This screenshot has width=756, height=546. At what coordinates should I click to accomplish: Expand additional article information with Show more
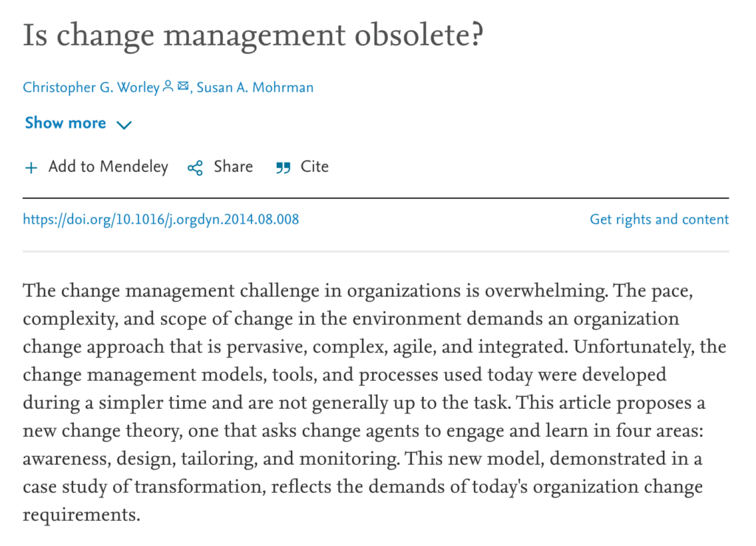click(x=65, y=123)
